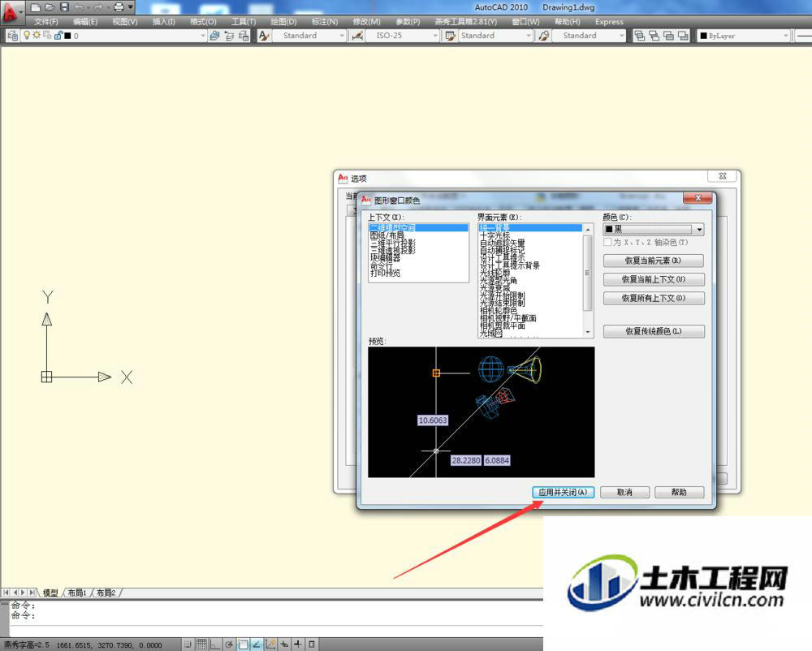Click the Send to Back draw order icon

(x=654, y=36)
